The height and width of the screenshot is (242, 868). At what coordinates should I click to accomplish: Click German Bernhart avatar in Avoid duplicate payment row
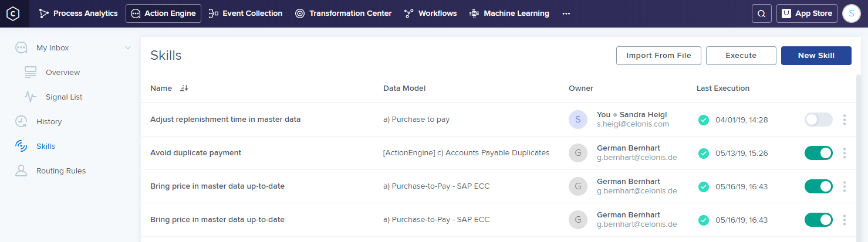click(x=578, y=153)
